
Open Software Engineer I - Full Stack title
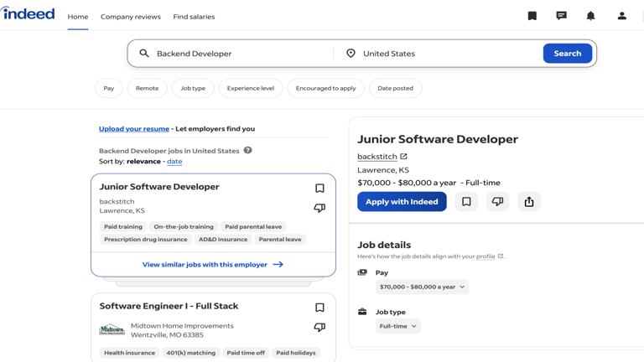pos(169,306)
